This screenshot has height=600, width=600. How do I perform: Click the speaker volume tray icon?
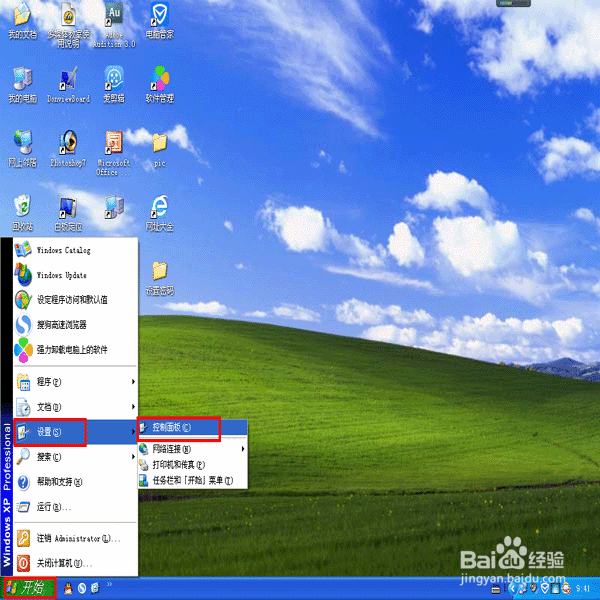click(534, 589)
